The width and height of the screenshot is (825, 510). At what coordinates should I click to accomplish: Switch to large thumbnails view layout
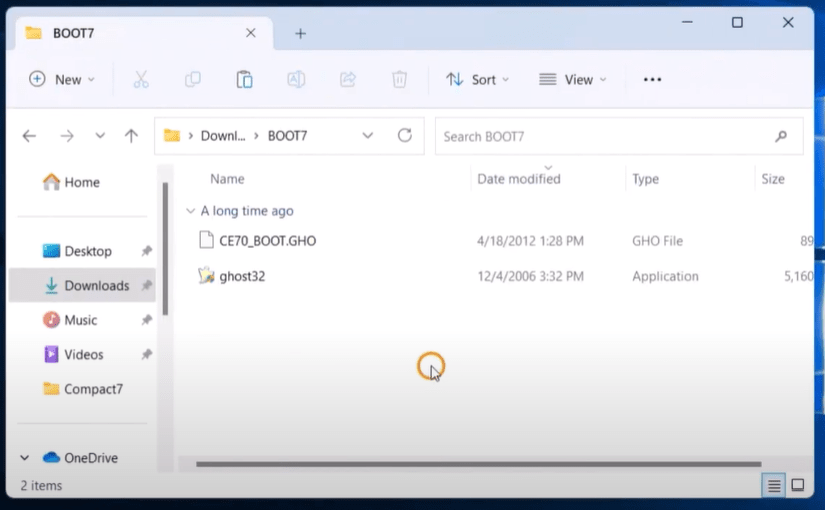point(798,486)
